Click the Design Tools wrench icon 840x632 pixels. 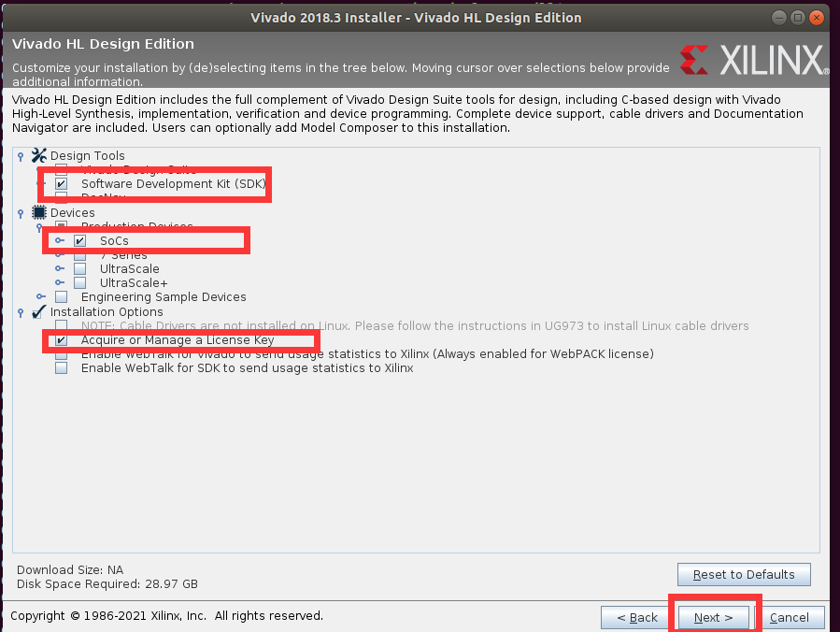(38, 155)
